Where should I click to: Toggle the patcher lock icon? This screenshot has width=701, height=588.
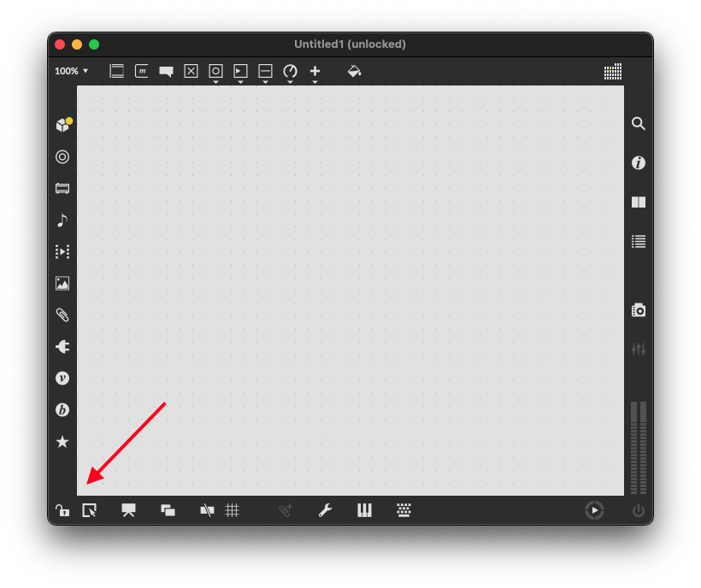pyautogui.click(x=62, y=510)
